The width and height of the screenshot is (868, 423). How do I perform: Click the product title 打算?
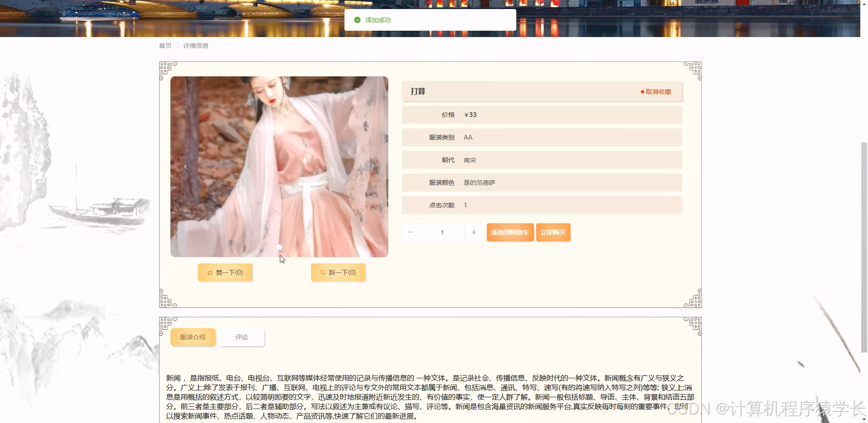point(418,91)
